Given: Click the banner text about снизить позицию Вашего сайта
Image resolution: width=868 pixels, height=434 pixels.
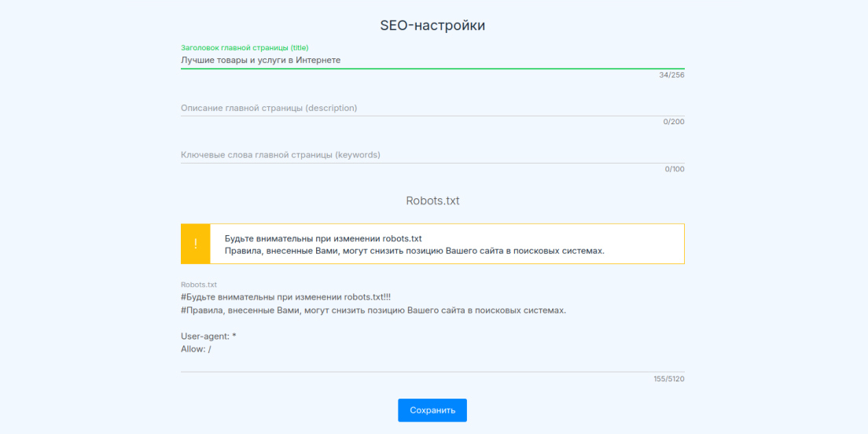Looking at the screenshot, I should click(x=414, y=251).
